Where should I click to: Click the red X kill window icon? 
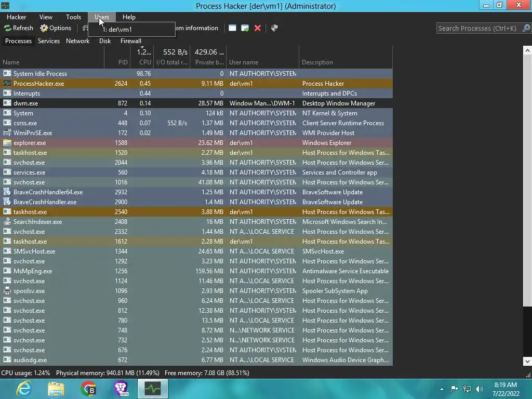(258, 28)
